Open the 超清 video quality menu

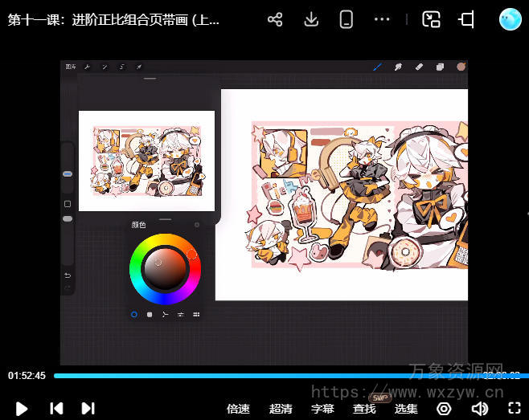281,409
